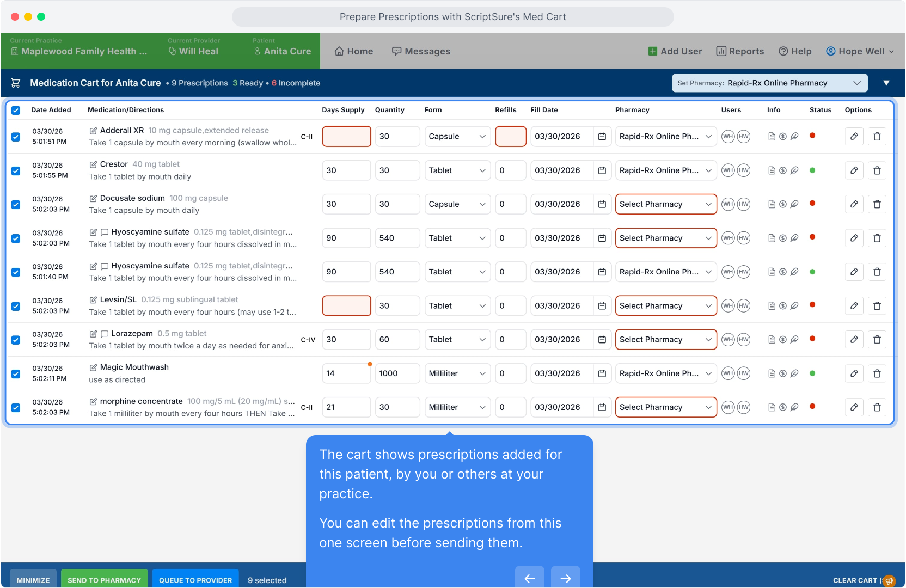Image resolution: width=906 pixels, height=588 pixels.
Task: Click the edit note icon beside Magic Mouthwash
Action: [93, 367]
